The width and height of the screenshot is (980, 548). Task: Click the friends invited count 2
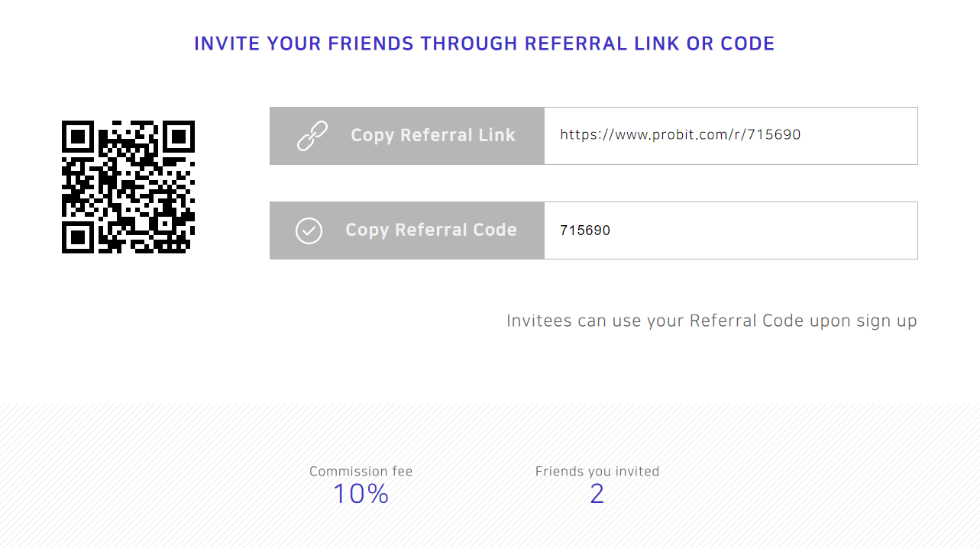click(597, 494)
